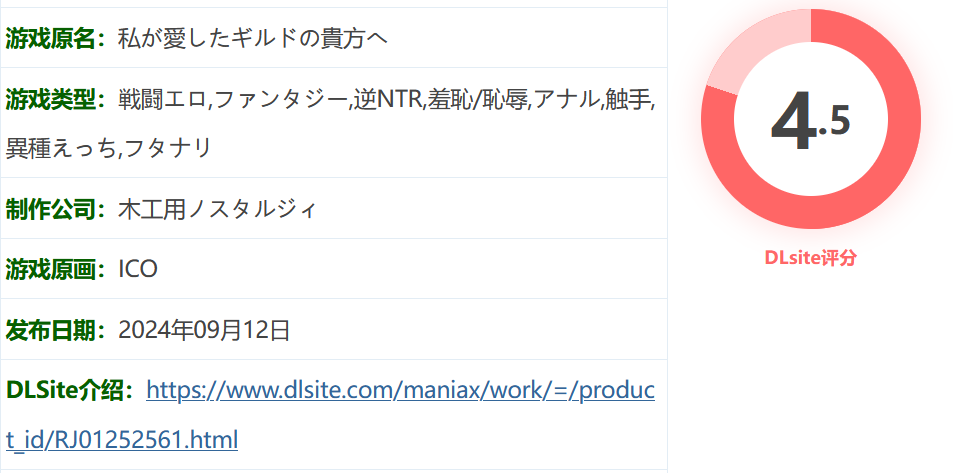Click the 逆NTR genre tag text

(388, 100)
